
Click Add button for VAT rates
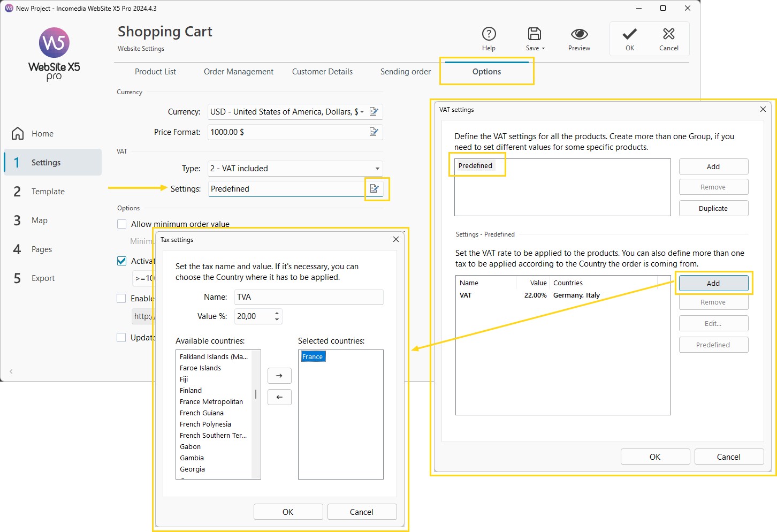713,283
